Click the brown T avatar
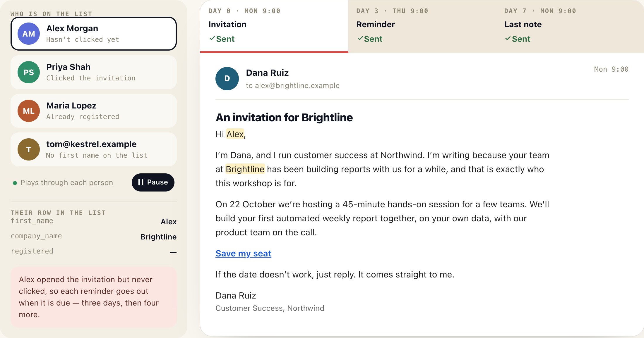644x338 pixels. coord(29,149)
